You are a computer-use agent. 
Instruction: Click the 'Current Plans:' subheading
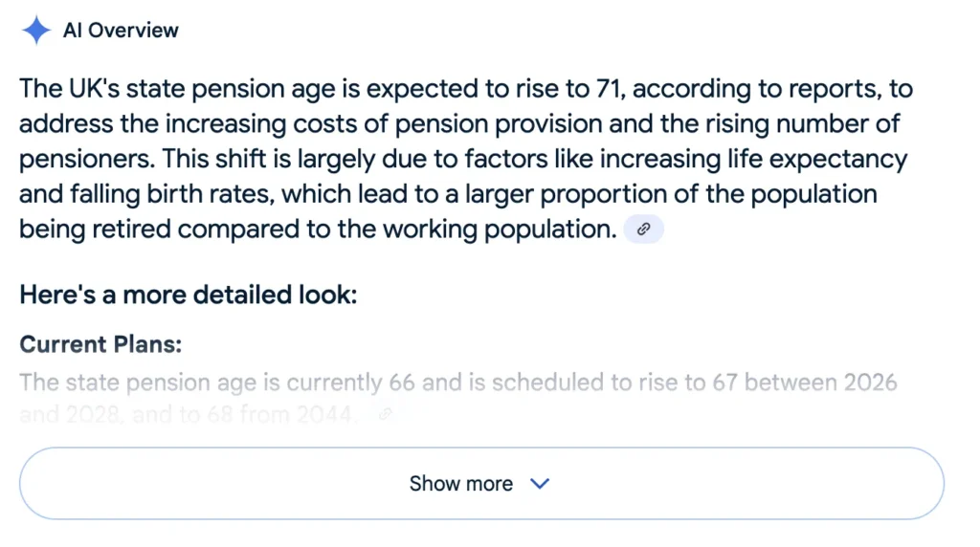(100, 344)
